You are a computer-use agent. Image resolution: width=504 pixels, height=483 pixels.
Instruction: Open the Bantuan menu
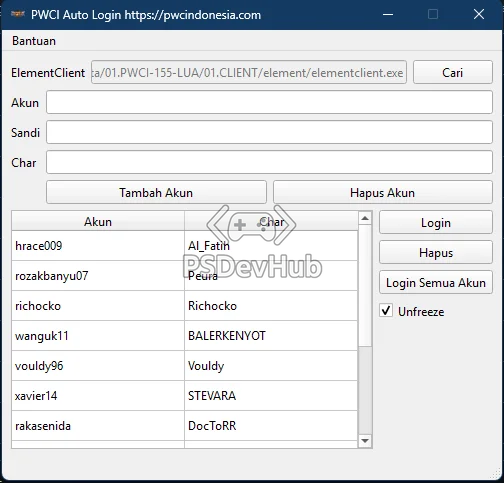coord(34,41)
